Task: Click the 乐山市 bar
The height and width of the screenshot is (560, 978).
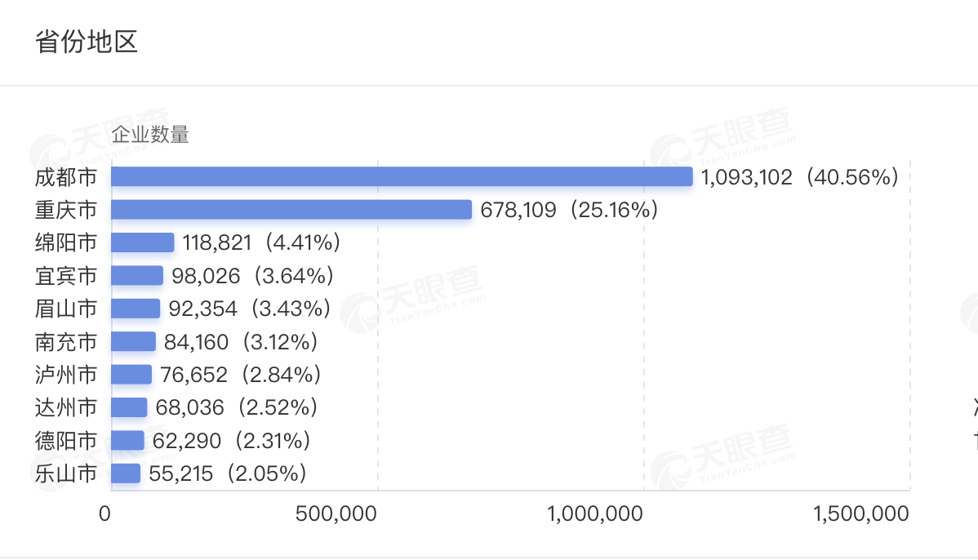Action: coord(126,473)
